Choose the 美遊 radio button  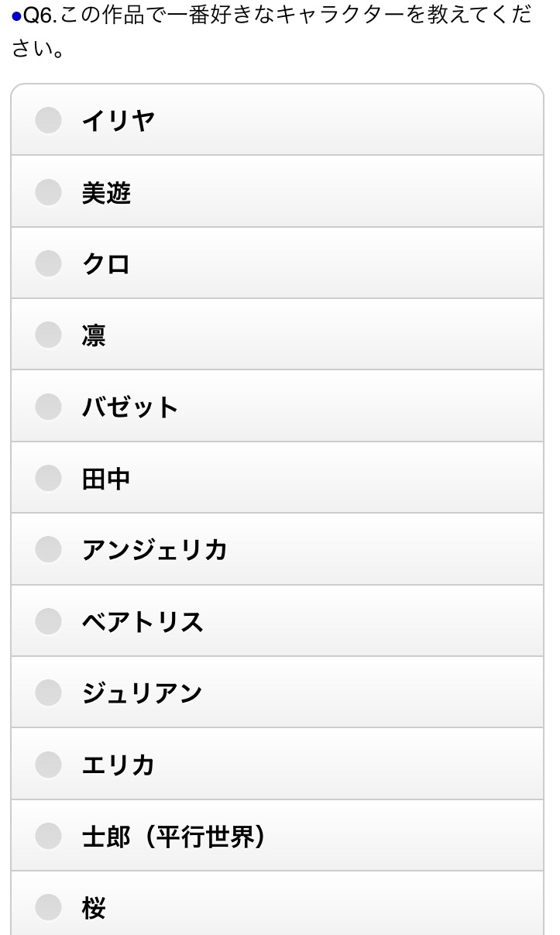(x=48, y=191)
